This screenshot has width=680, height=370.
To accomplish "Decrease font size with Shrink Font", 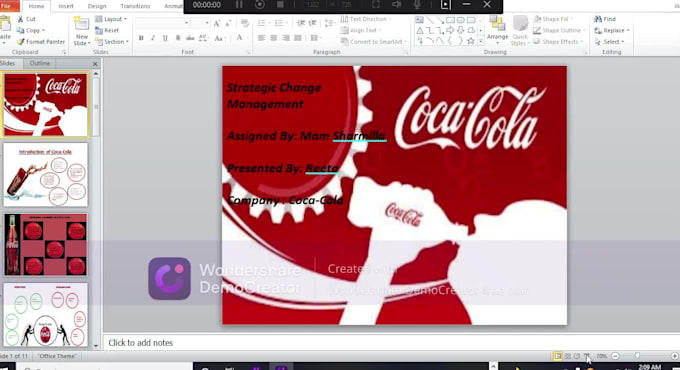I will [x=228, y=23].
